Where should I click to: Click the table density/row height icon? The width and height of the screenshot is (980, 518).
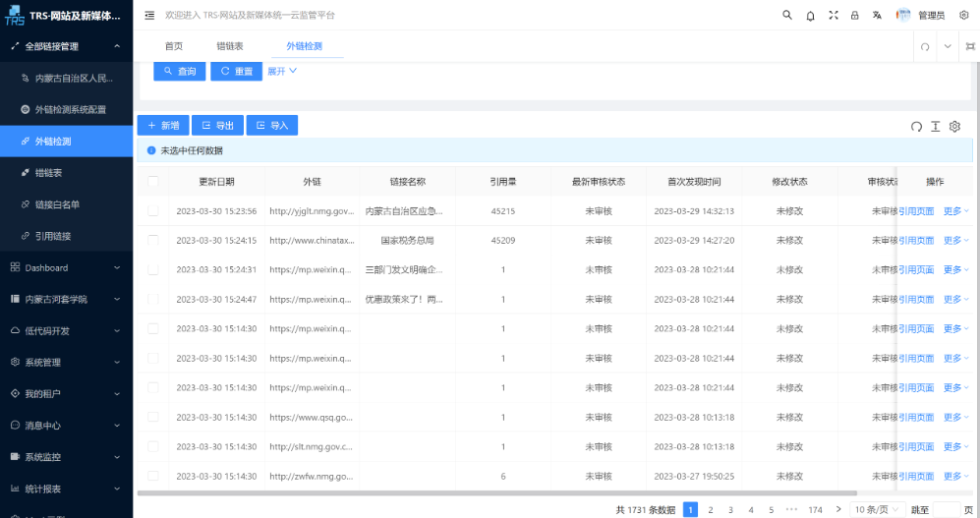click(x=936, y=126)
